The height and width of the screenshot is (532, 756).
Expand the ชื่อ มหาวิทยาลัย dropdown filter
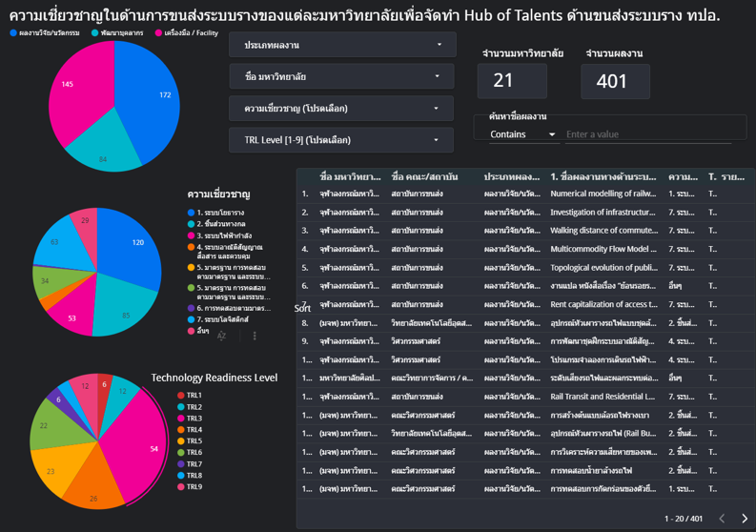point(342,76)
